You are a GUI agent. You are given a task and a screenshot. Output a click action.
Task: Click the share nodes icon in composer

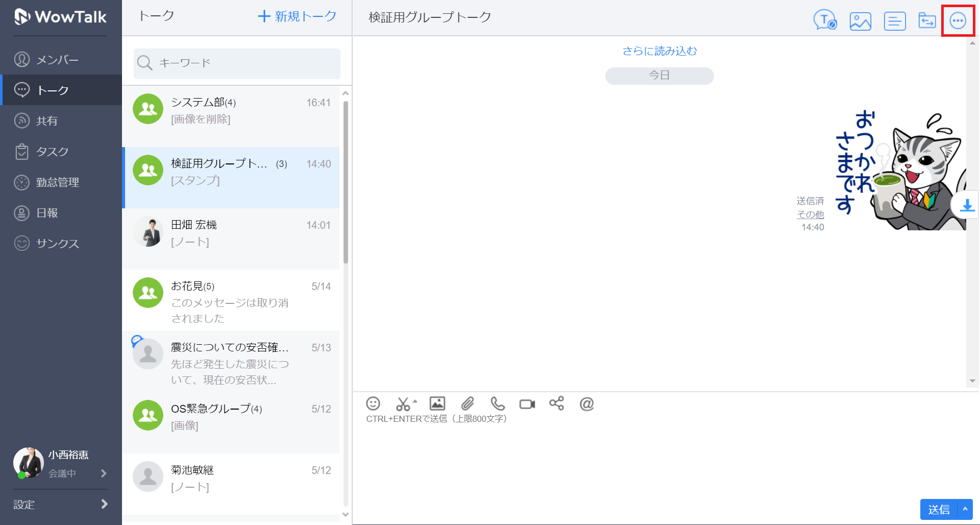pos(556,403)
